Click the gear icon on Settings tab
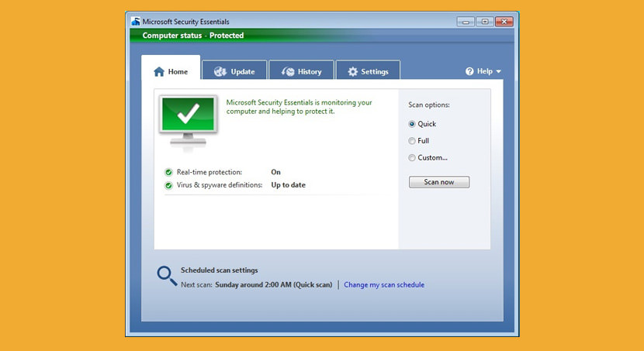This screenshot has width=644, height=351. (352, 72)
